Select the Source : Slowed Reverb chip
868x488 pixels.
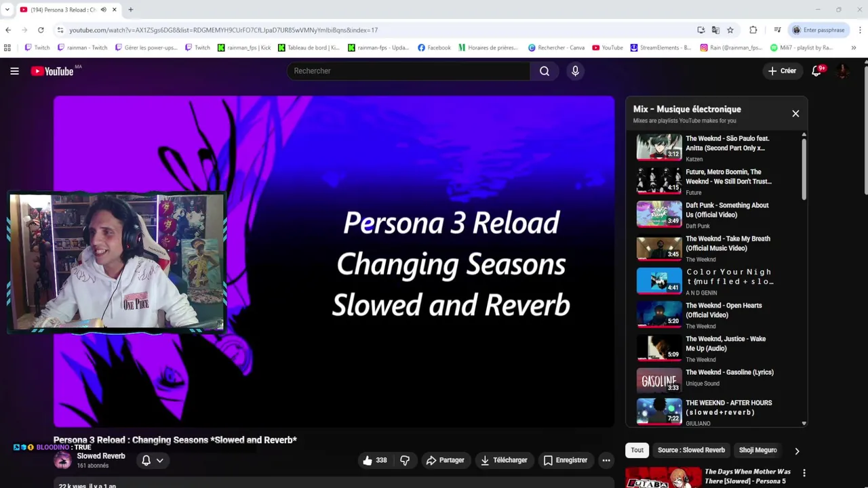click(691, 450)
